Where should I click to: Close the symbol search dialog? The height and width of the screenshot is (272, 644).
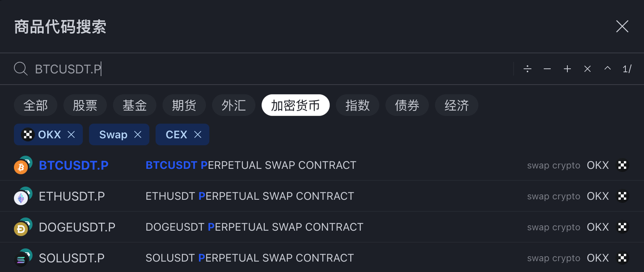coord(622,27)
